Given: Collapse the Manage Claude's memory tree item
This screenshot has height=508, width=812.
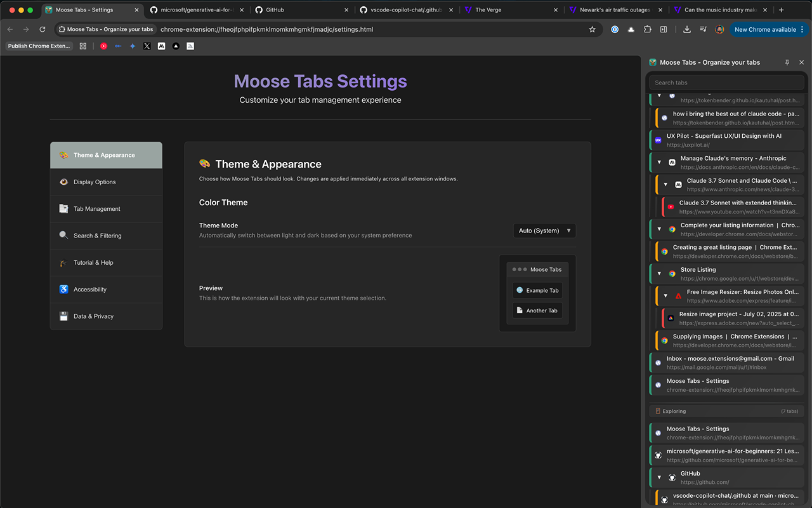Looking at the screenshot, I should coord(659,163).
